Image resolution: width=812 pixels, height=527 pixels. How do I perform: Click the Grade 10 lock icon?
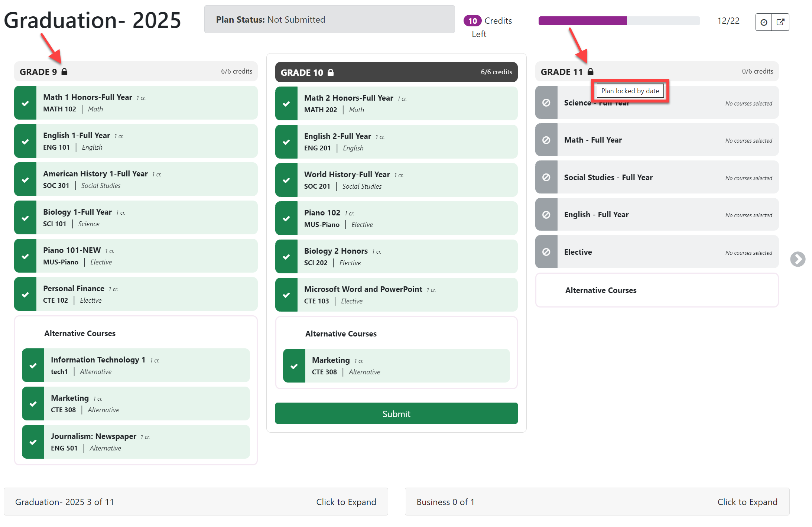pyautogui.click(x=331, y=72)
